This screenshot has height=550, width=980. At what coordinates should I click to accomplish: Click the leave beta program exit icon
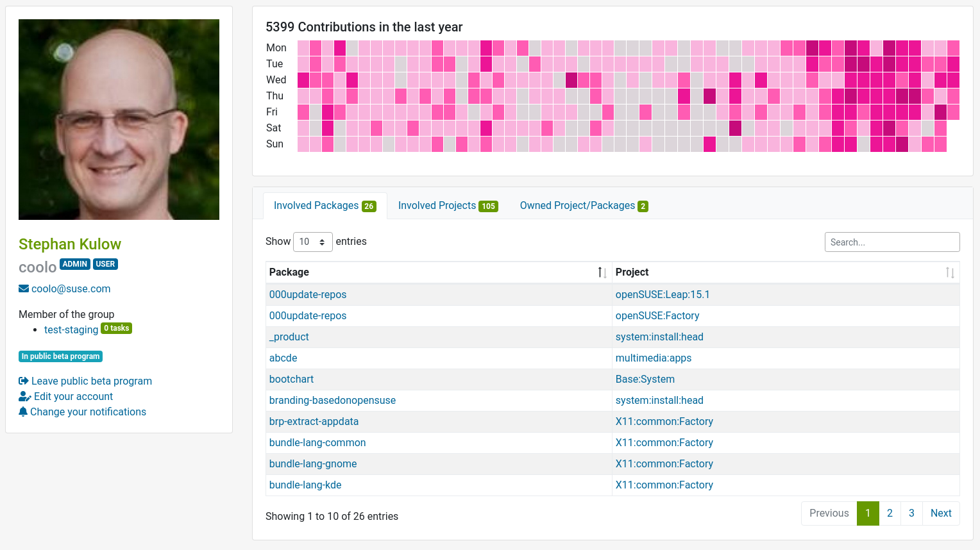24,381
